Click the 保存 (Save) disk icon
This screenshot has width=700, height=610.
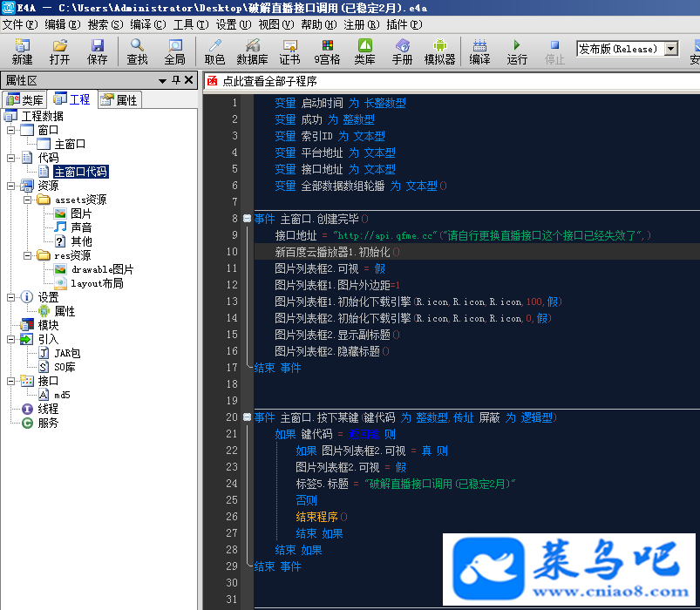tap(97, 51)
